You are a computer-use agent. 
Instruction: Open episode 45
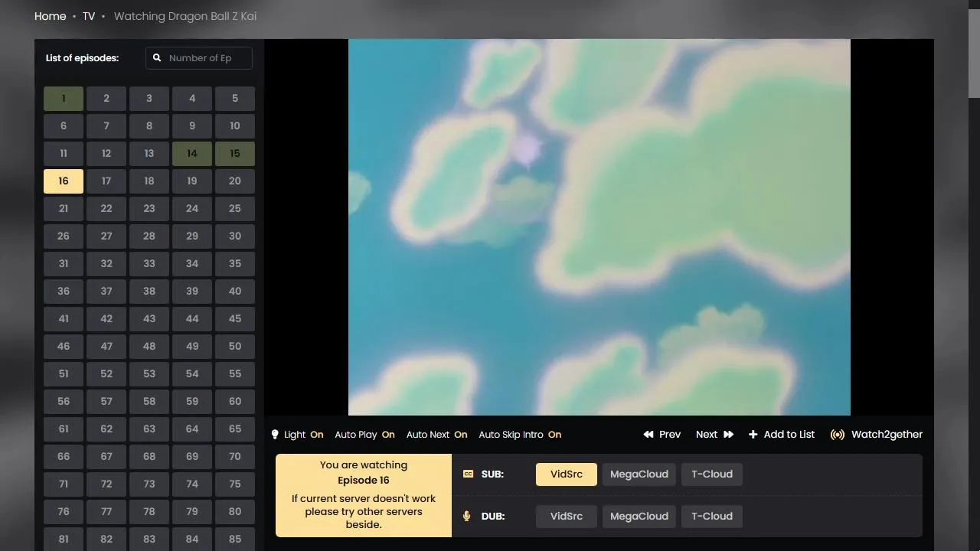coord(235,318)
